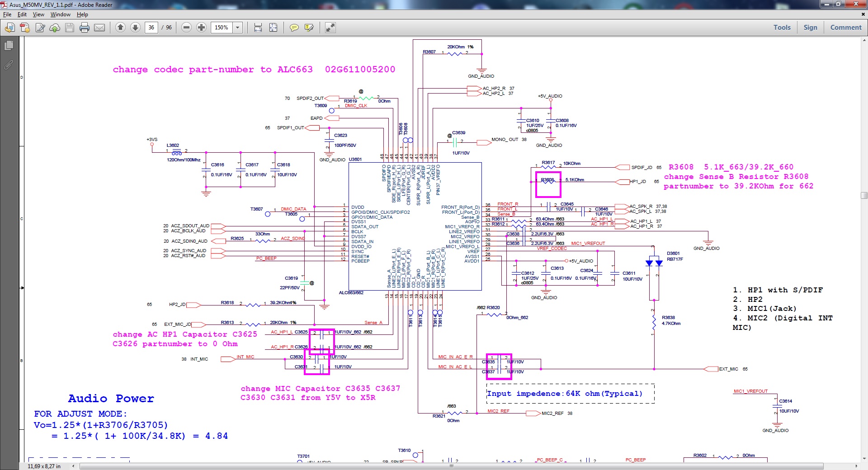Click the Open file toolbar icon
The image size is (868, 470).
9,28
